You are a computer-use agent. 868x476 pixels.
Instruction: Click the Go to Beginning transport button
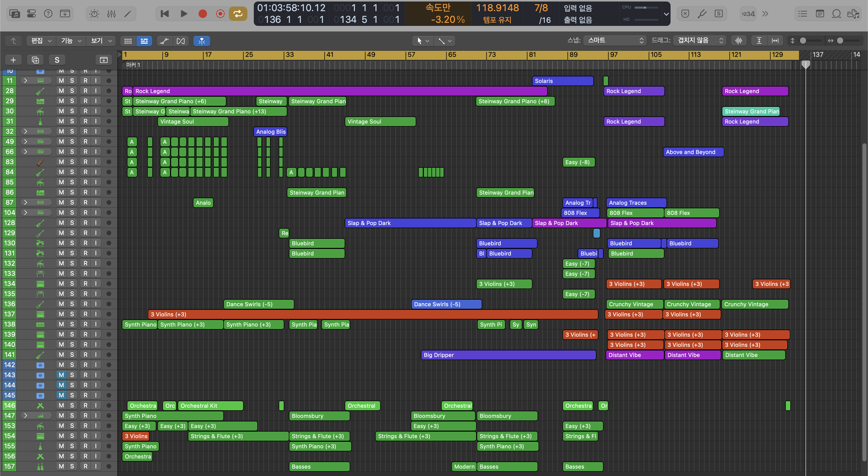coord(165,14)
